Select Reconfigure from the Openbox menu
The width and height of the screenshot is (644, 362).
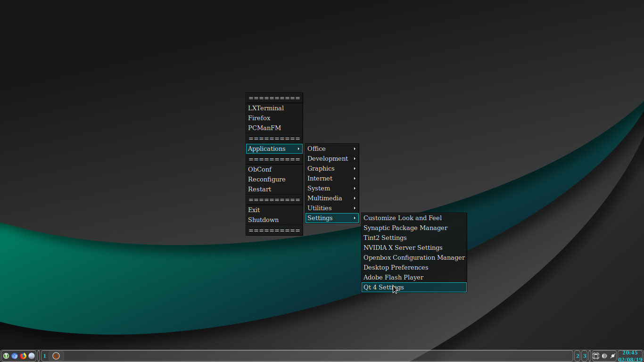coord(267,179)
